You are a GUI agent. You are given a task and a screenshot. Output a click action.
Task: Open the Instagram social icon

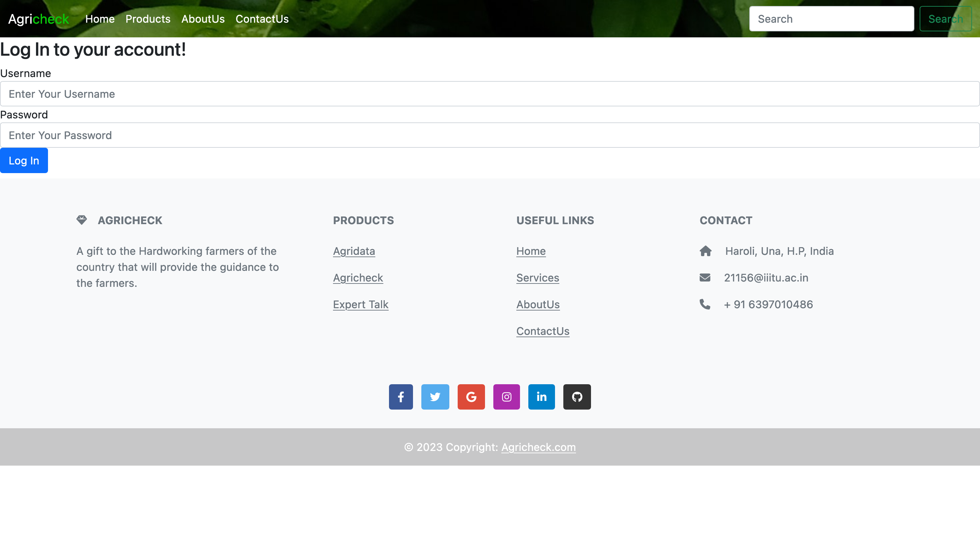[x=506, y=397]
